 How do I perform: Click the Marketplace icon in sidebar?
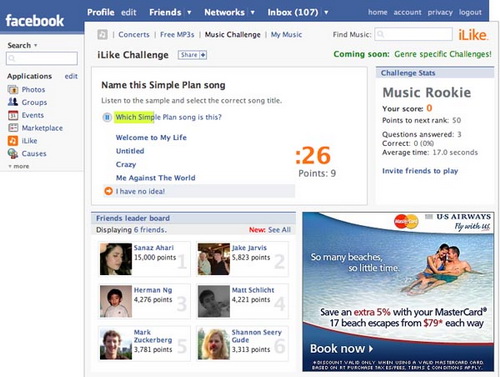[13, 128]
